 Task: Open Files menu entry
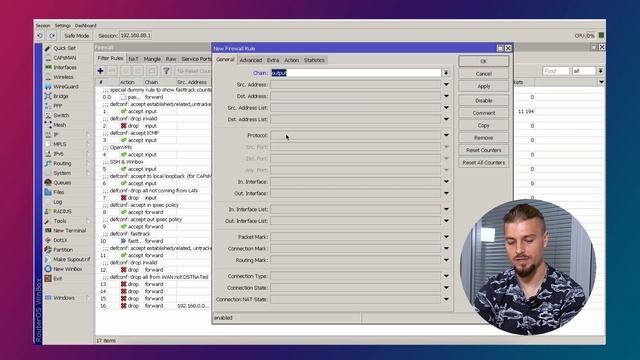click(59, 192)
